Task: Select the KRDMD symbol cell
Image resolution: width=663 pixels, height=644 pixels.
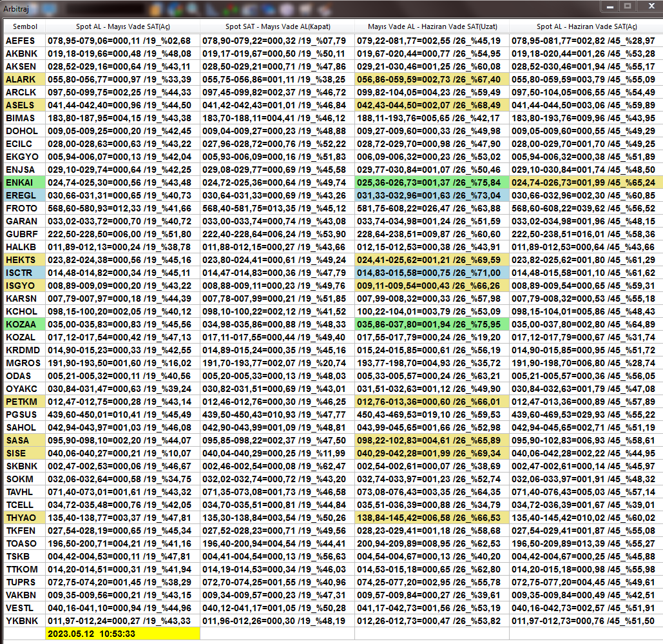Action: (x=24, y=350)
